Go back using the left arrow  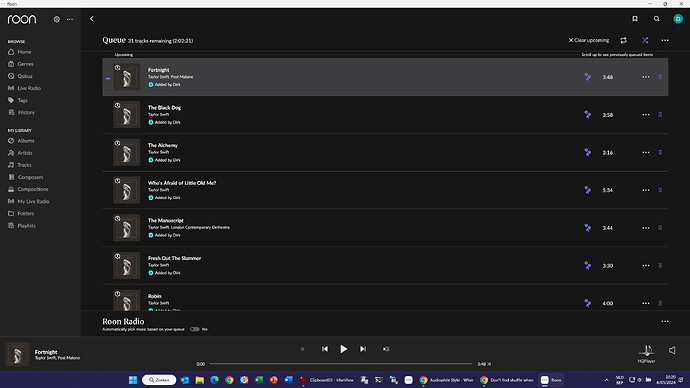coord(92,19)
